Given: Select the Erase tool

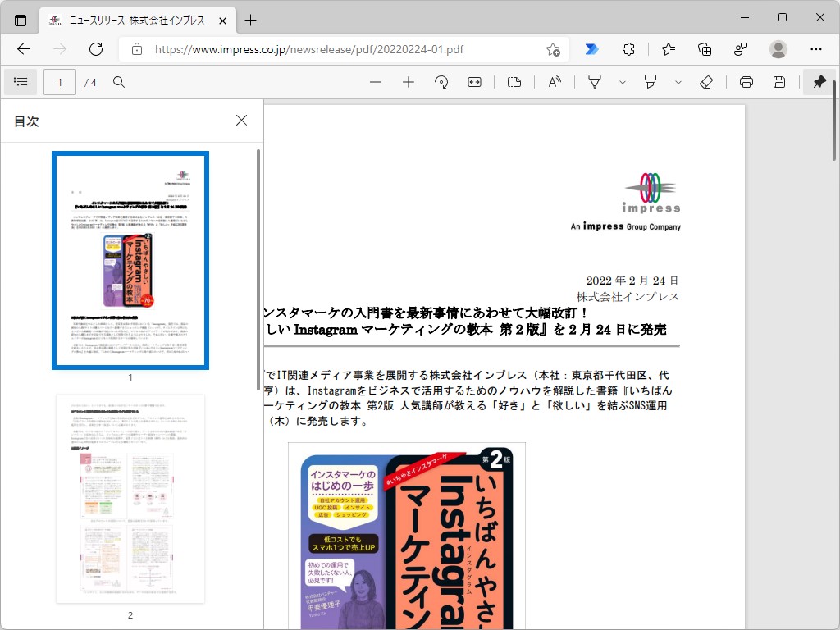Looking at the screenshot, I should 707,82.
